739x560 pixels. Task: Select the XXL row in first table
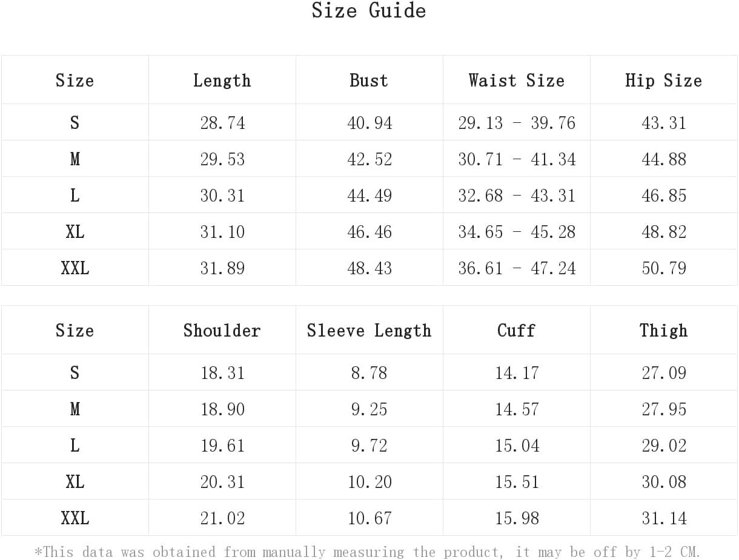(x=369, y=268)
